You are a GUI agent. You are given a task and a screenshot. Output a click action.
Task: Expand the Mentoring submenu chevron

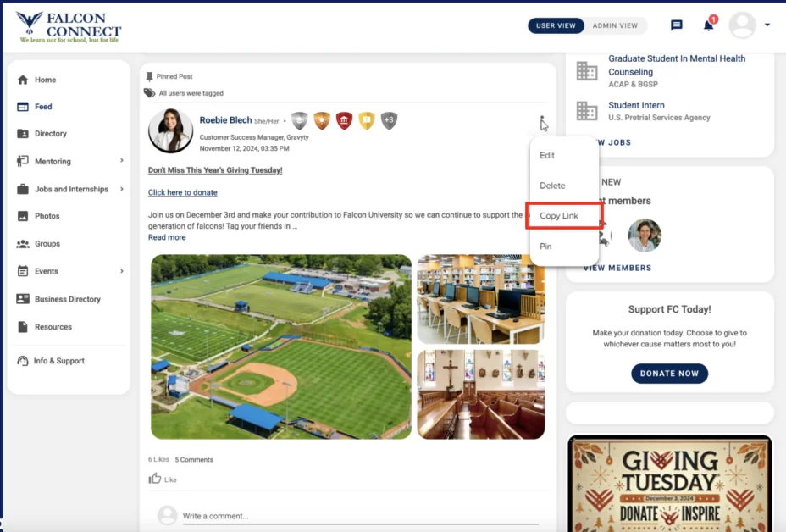pos(122,160)
